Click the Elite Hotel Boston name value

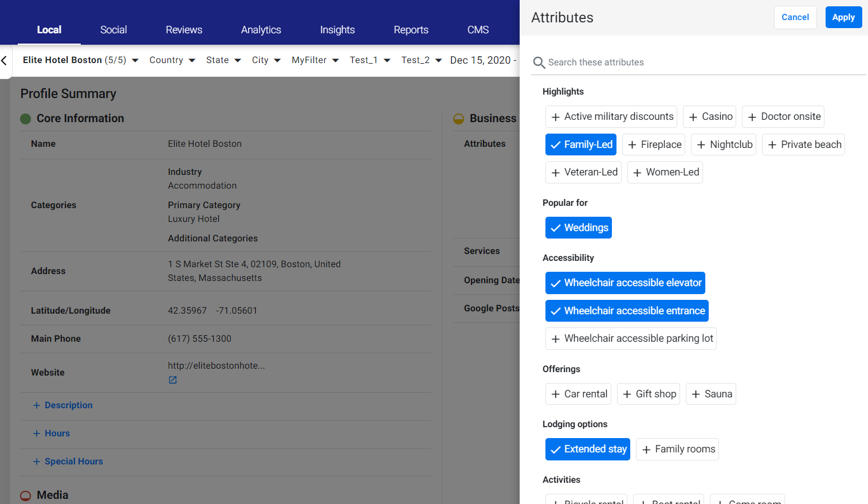205,144
